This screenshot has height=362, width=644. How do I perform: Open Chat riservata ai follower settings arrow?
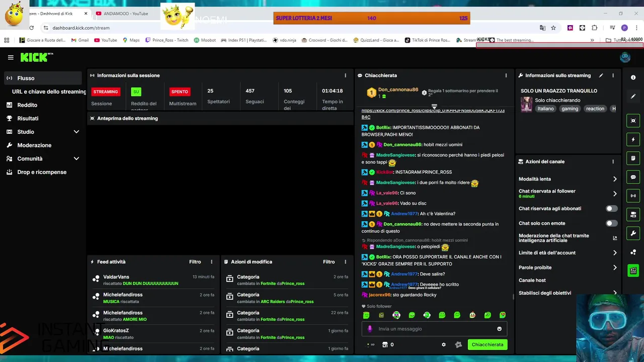[615, 194]
